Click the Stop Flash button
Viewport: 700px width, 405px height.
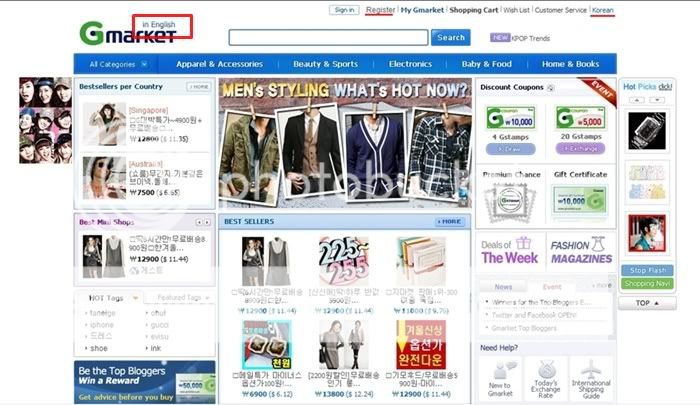click(647, 270)
